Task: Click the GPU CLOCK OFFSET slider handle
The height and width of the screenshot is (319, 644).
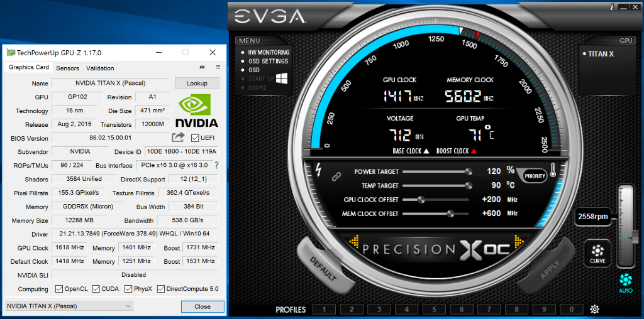Action: (x=421, y=200)
